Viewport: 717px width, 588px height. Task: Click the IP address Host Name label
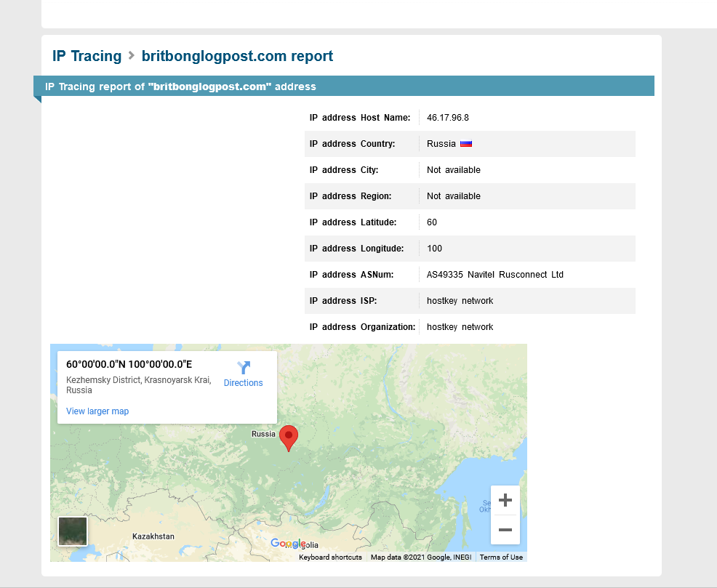point(360,118)
